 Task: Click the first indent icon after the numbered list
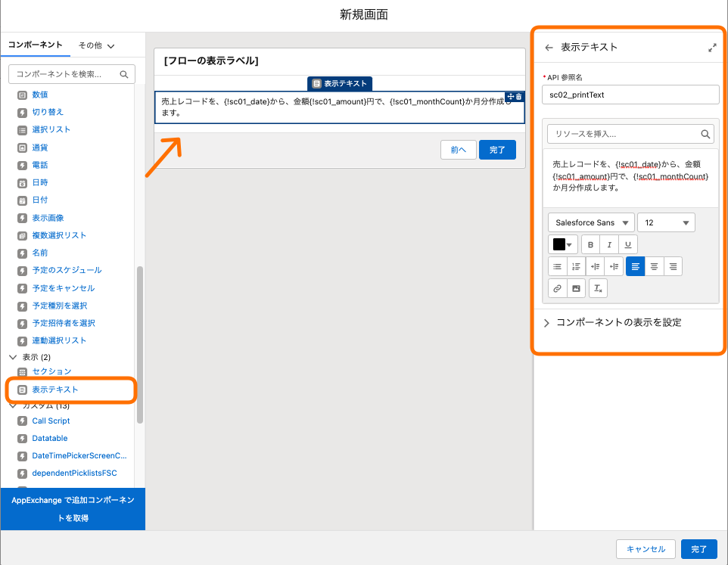595,266
